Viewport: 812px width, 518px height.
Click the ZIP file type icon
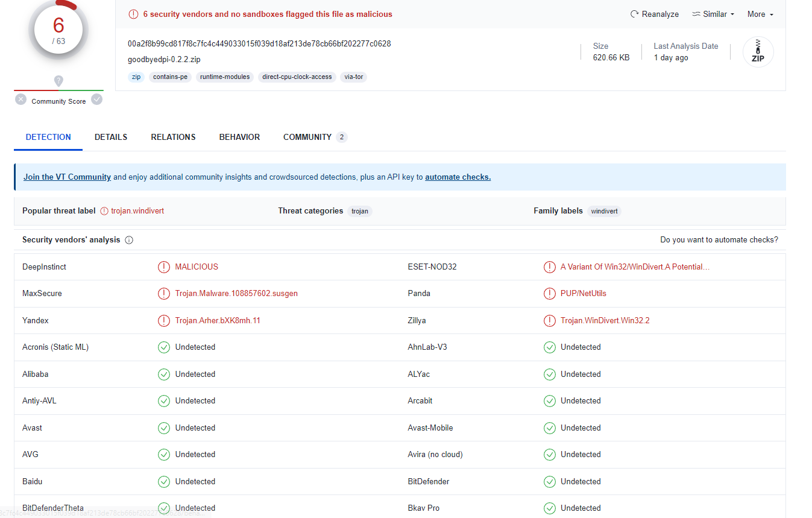758,52
